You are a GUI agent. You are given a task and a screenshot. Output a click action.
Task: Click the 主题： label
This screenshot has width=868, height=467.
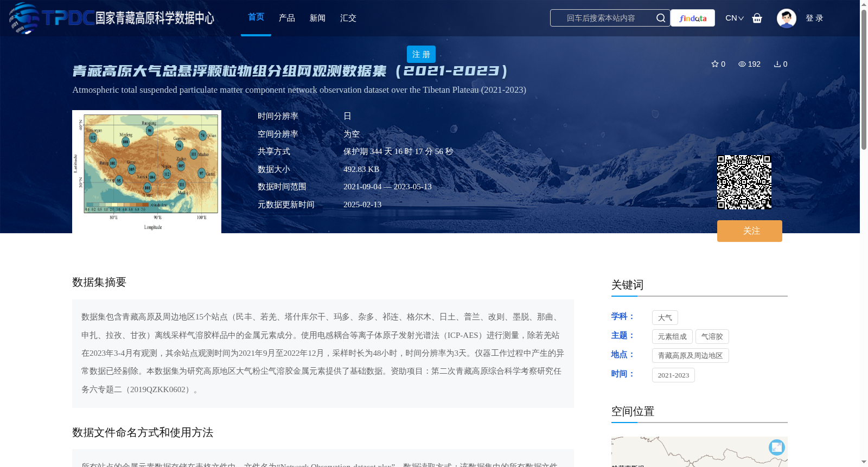click(623, 335)
